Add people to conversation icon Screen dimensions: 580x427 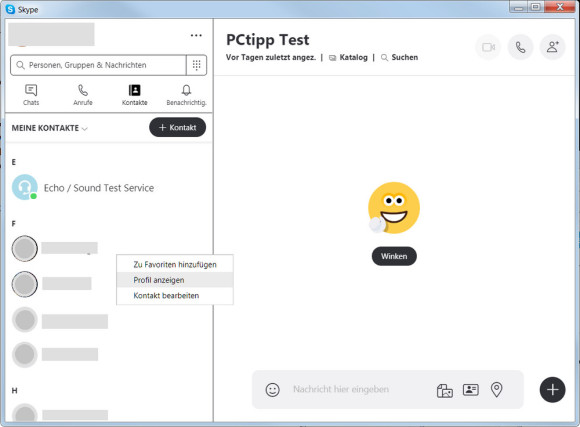tap(553, 47)
